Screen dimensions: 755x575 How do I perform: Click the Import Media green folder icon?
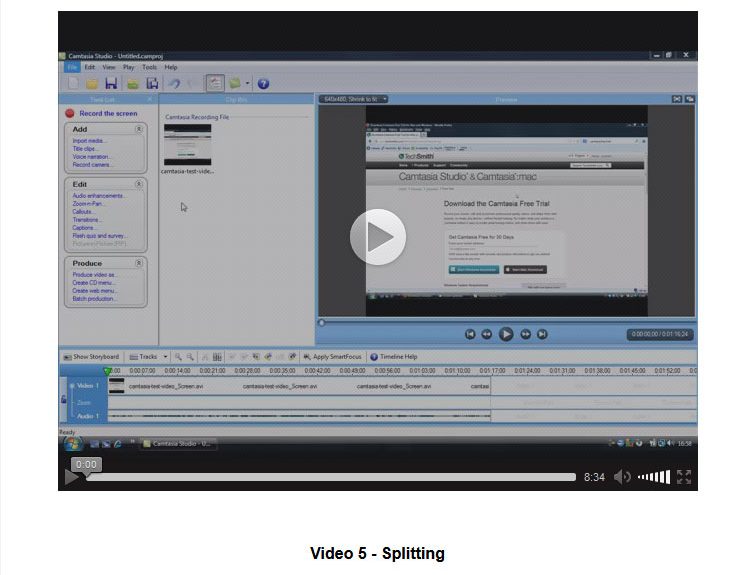(x=132, y=84)
